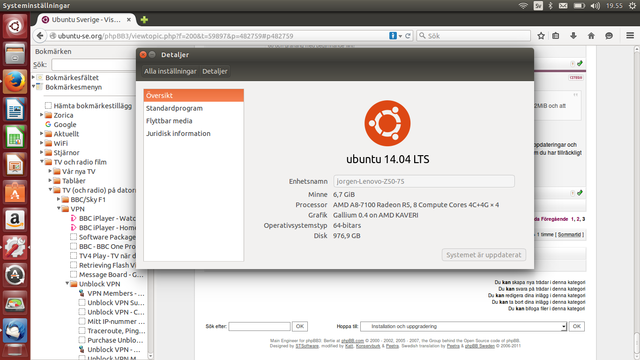Collapse the Unblock VPN folder
Image resolution: width=640 pixels, height=360 pixels.
coord(67,284)
